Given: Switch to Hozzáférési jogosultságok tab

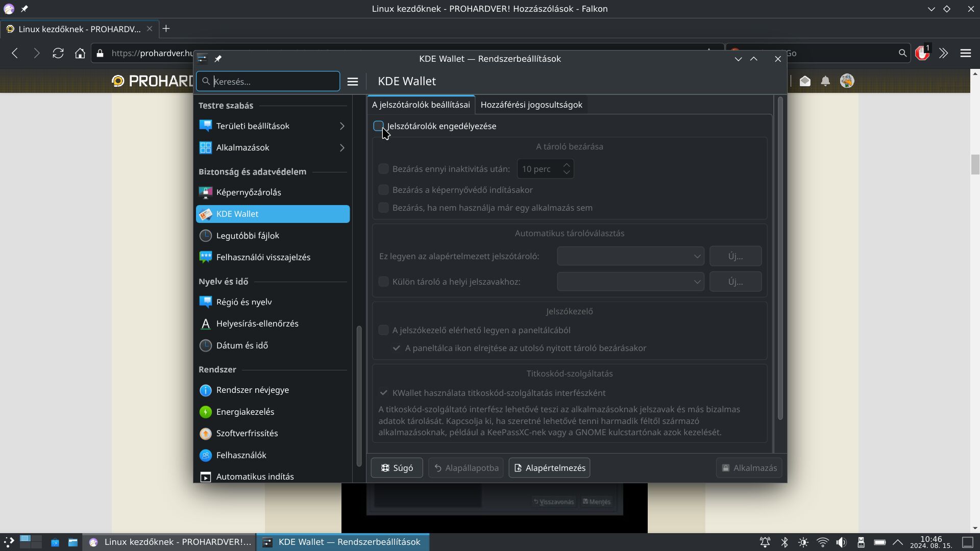Looking at the screenshot, I should click(531, 105).
